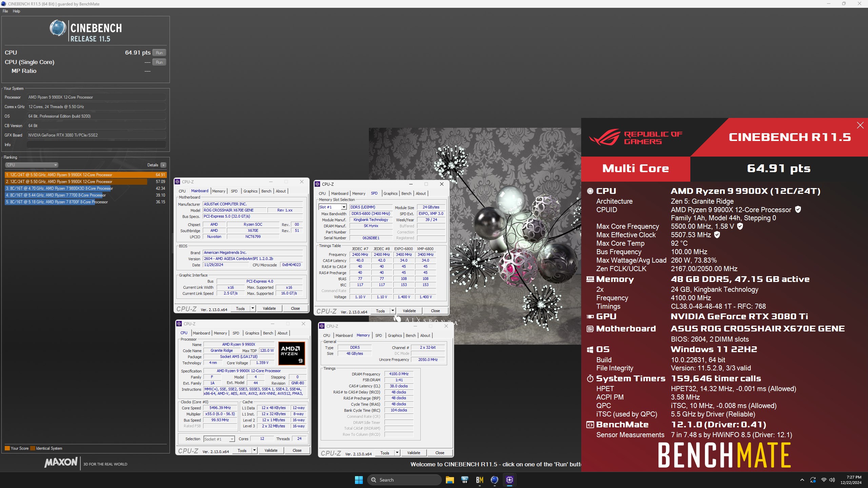
Task: Select the Ryzen 7 8700F ranking row
Action: (85, 202)
